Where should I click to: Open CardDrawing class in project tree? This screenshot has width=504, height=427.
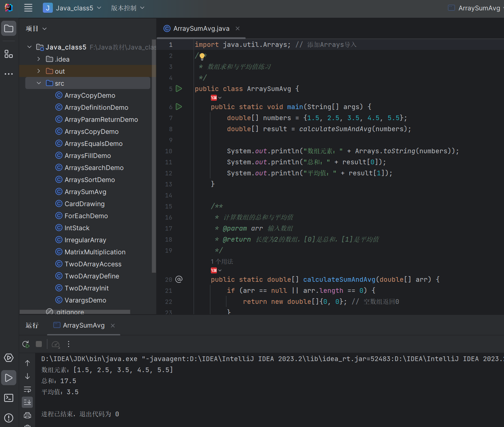coord(84,204)
